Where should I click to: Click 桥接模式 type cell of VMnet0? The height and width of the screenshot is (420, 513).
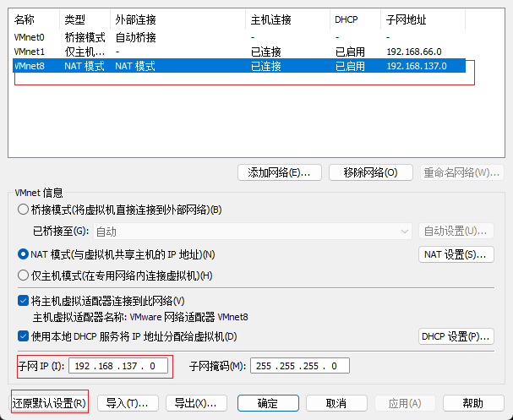click(x=85, y=37)
